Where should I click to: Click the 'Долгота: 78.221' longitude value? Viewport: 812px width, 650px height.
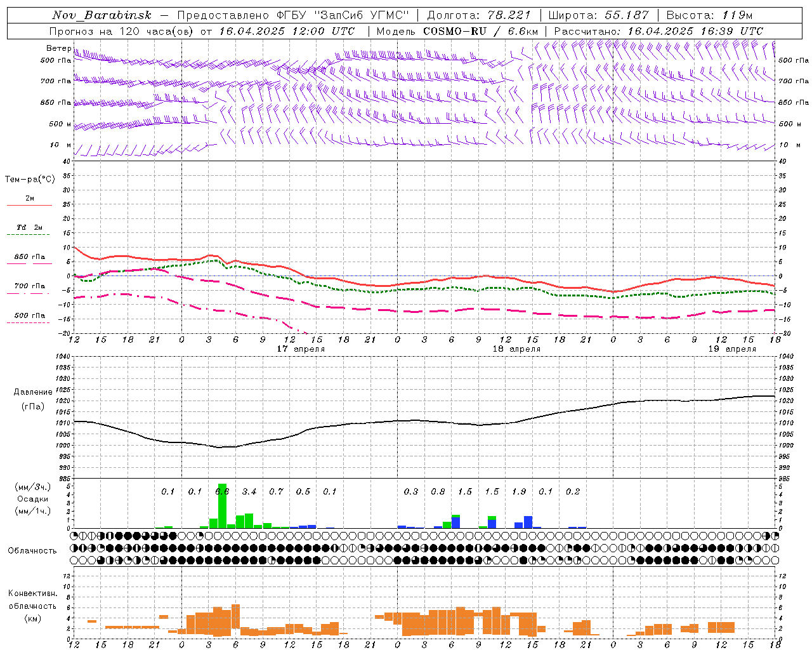pyautogui.click(x=479, y=15)
